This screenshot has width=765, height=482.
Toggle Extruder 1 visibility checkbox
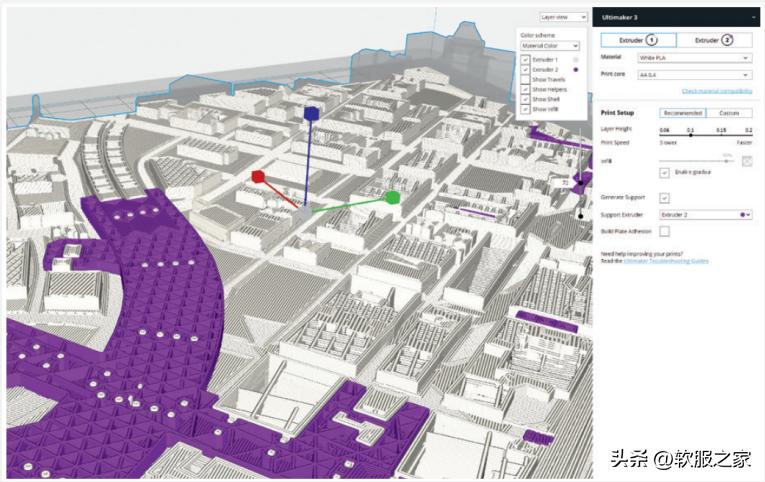[525, 60]
